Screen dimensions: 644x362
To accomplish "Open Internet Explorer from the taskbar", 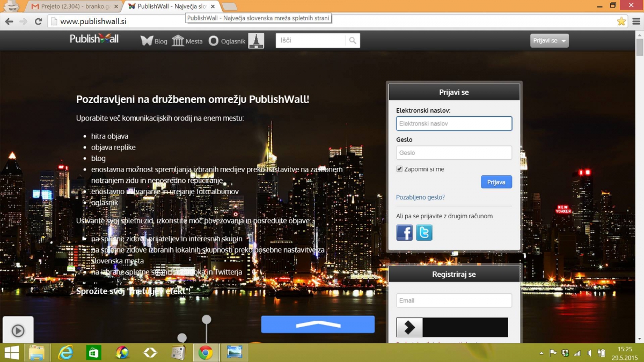I will point(65,352).
